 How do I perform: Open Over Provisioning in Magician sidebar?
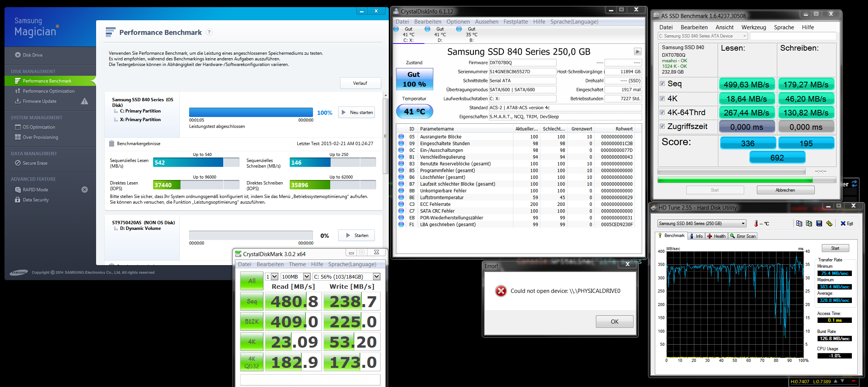pos(36,137)
